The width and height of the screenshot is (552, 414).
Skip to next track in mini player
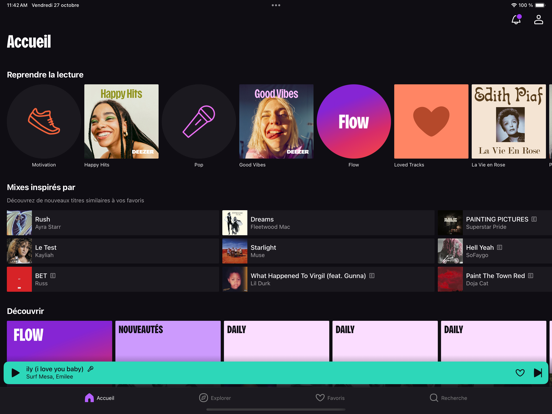pos(538,372)
